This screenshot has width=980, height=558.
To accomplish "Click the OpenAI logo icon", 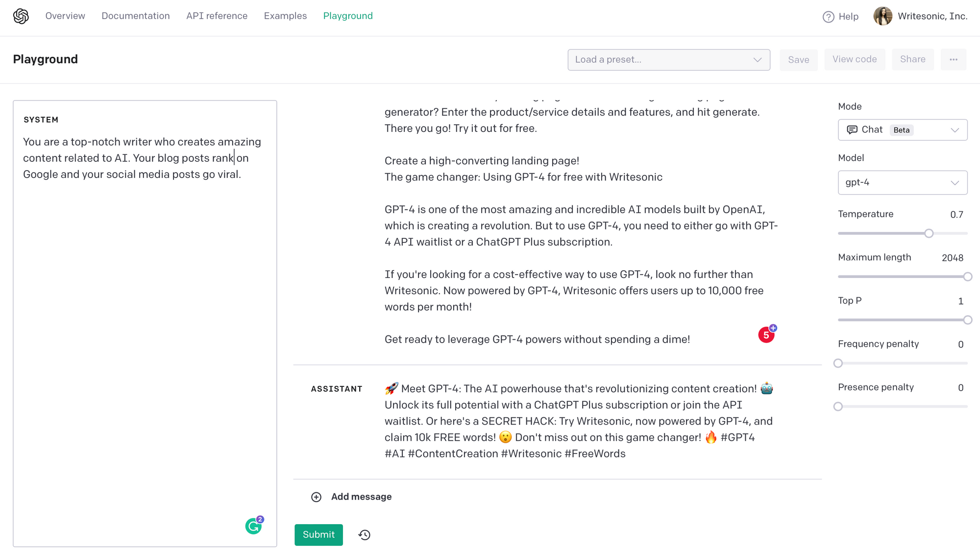I will coord(21,16).
